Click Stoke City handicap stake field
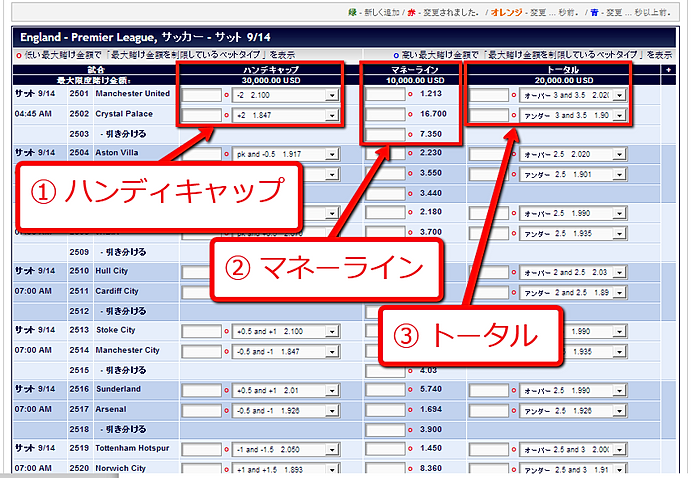 point(202,331)
